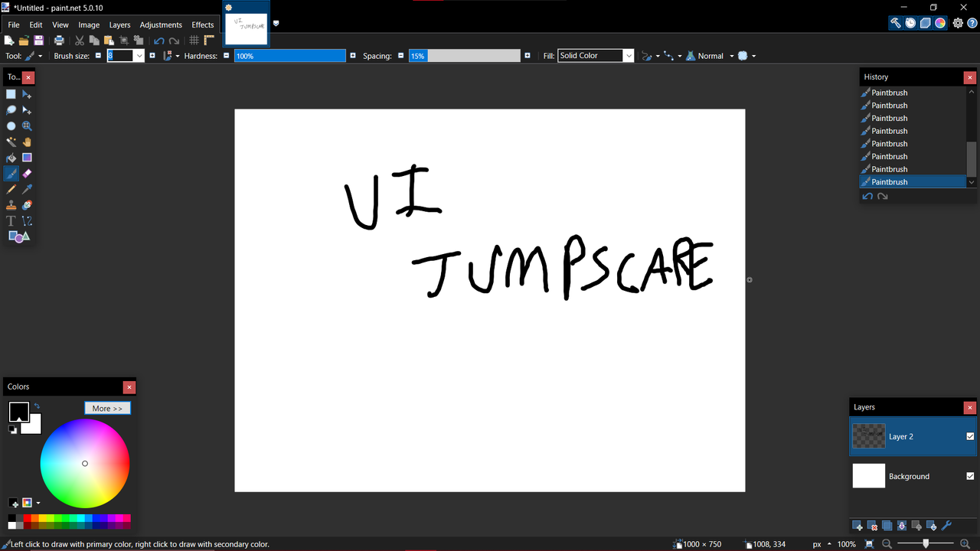The image size is (980, 551).
Task: Switch to the Text tool
Action: pos(11,220)
